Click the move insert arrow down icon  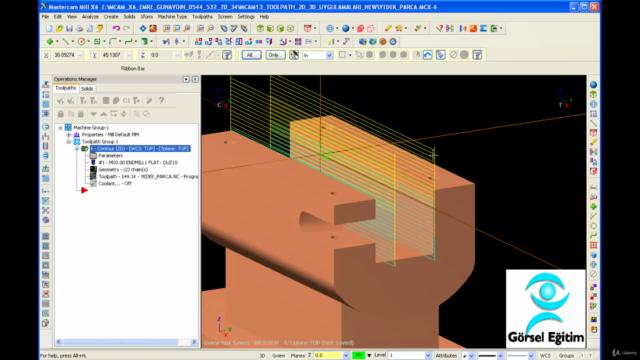coord(93,114)
